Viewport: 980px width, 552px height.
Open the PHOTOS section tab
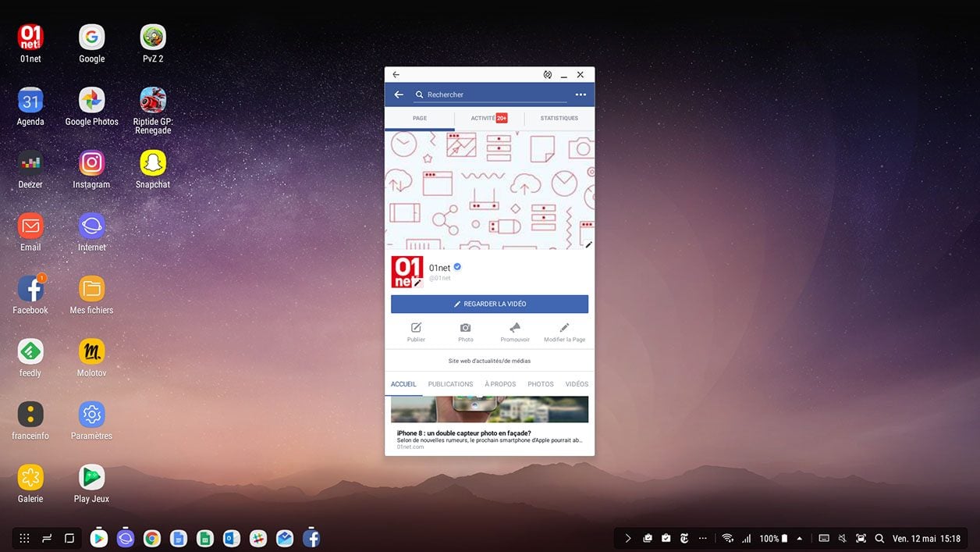[540, 384]
